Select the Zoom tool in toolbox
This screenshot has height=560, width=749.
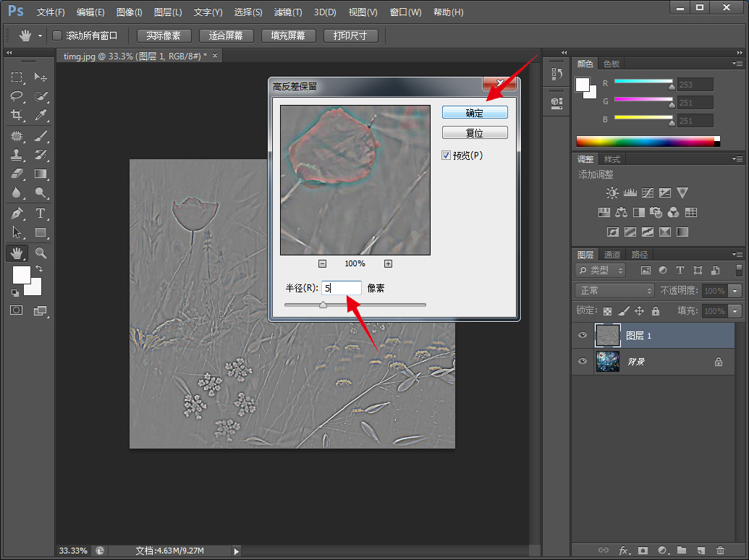pyautogui.click(x=41, y=253)
